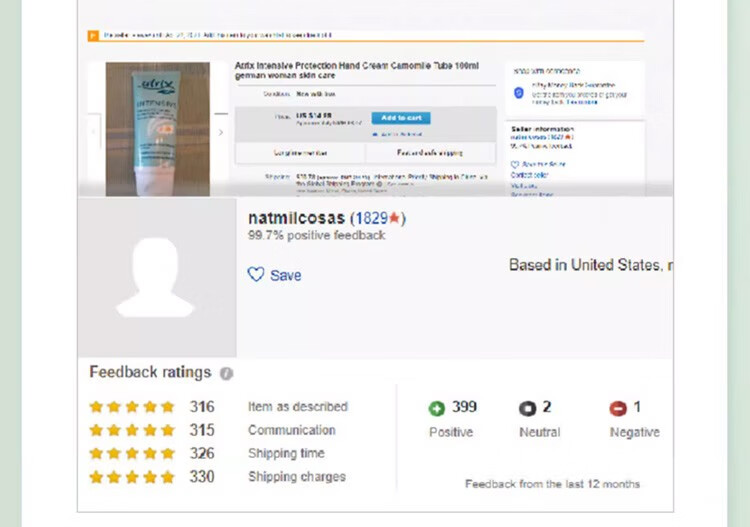Viewport: 750px width, 527px height.
Task: Click the grey Neutral feedback circle icon
Action: pyautogui.click(x=527, y=408)
